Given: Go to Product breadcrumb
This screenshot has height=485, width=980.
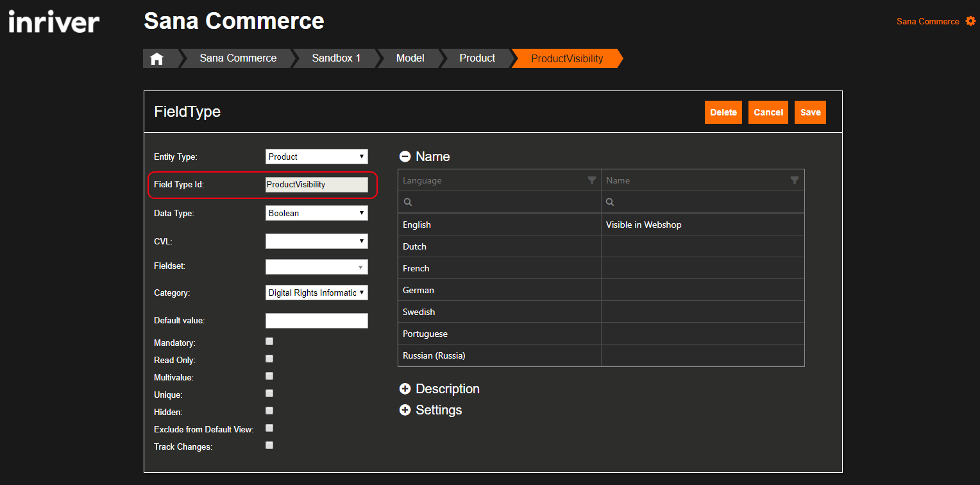Looking at the screenshot, I should 477,58.
